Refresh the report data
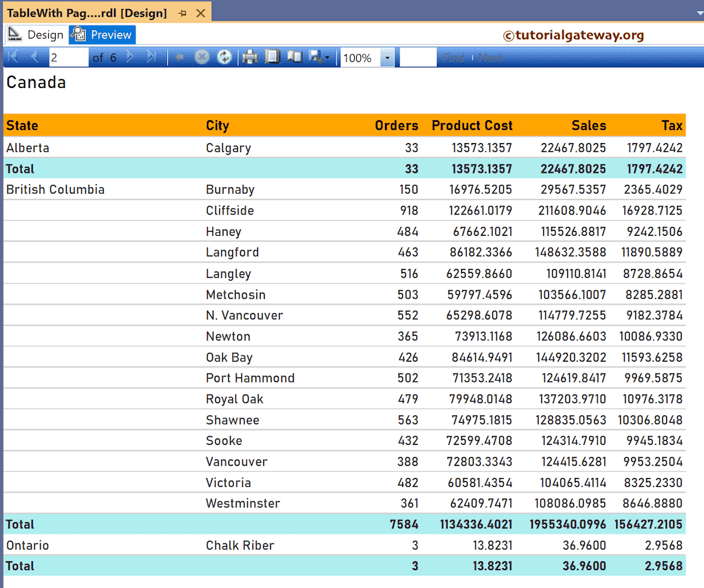Image resolution: width=704 pixels, height=588 pixels. pyautogui.click(x=224, y=56)
